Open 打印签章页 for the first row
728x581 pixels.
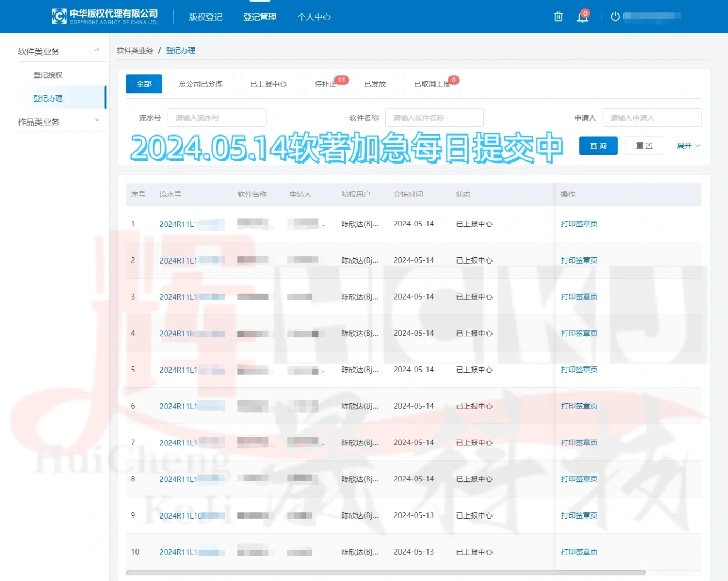coord(579,224)
